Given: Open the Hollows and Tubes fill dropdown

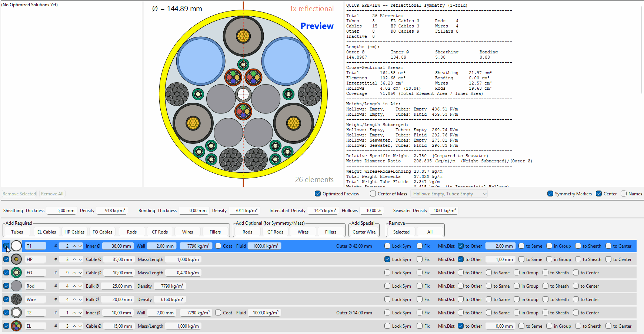Looking at the screenshot, I should [449, 194].
